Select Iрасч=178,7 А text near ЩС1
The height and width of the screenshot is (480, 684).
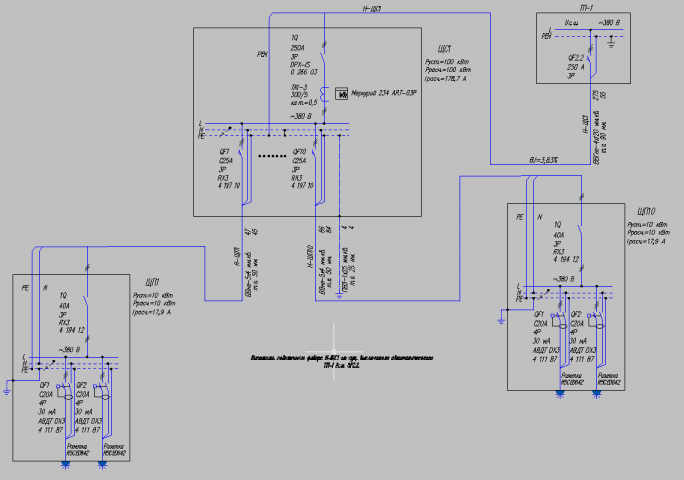(445, 79)
